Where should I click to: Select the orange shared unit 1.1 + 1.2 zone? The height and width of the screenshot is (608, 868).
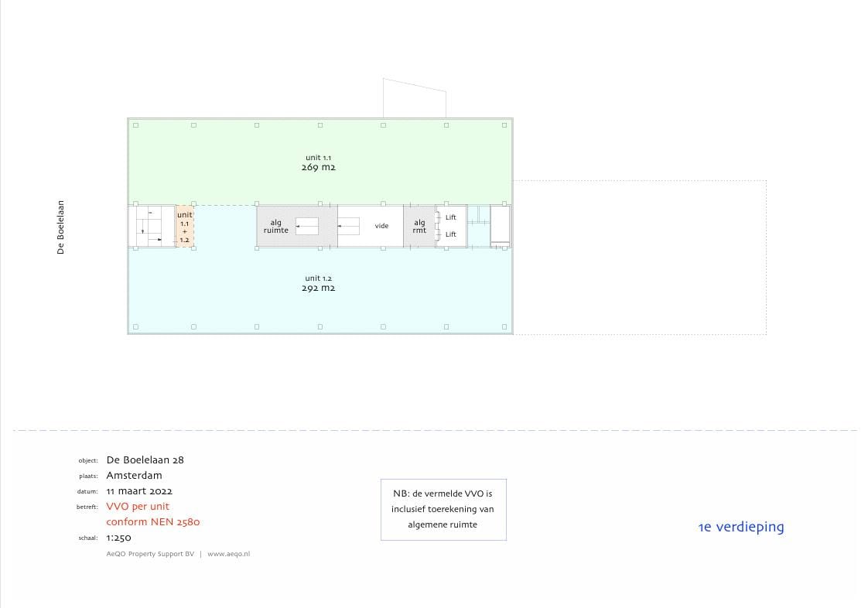184,227
